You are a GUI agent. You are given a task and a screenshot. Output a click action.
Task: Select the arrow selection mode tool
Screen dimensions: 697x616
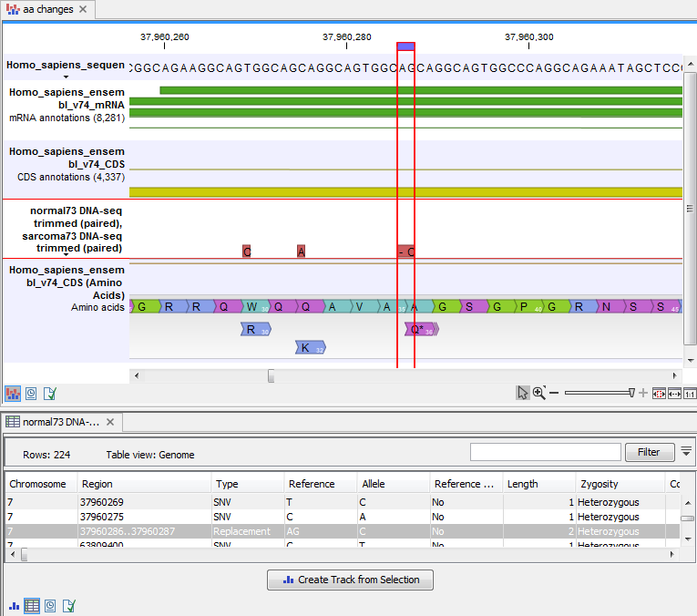[522, 393]
